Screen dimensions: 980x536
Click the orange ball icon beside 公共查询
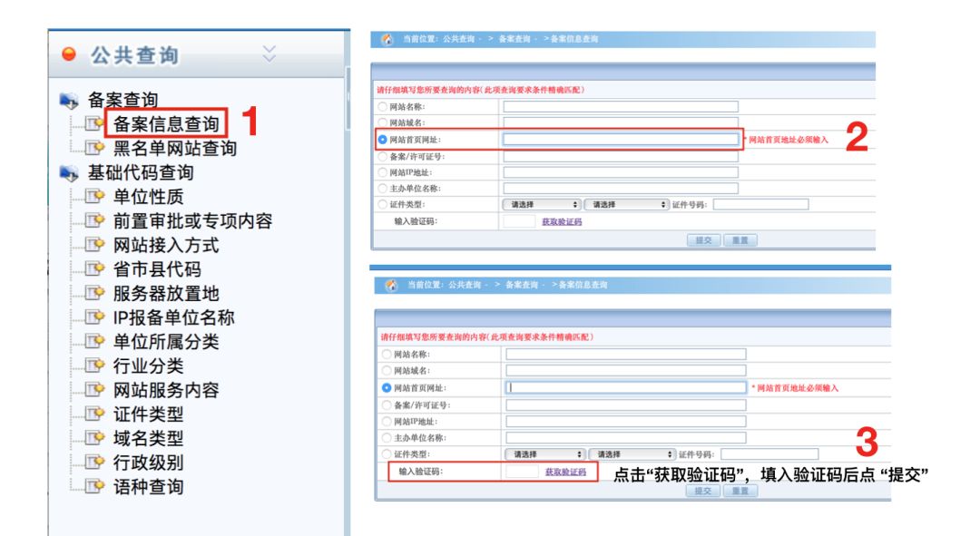pos(69,54)
